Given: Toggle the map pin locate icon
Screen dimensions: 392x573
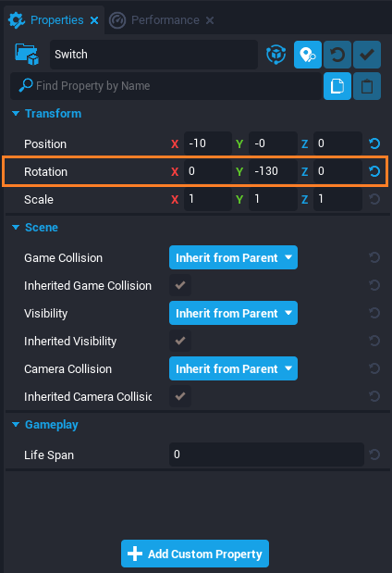Looking at the screenshot, I should (x=308, y=55).
